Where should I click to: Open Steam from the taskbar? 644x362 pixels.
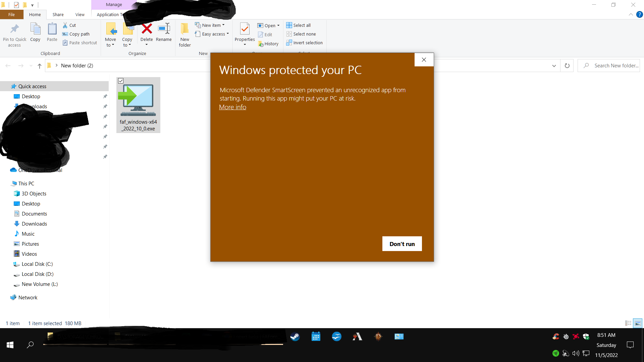pos(295,337)
